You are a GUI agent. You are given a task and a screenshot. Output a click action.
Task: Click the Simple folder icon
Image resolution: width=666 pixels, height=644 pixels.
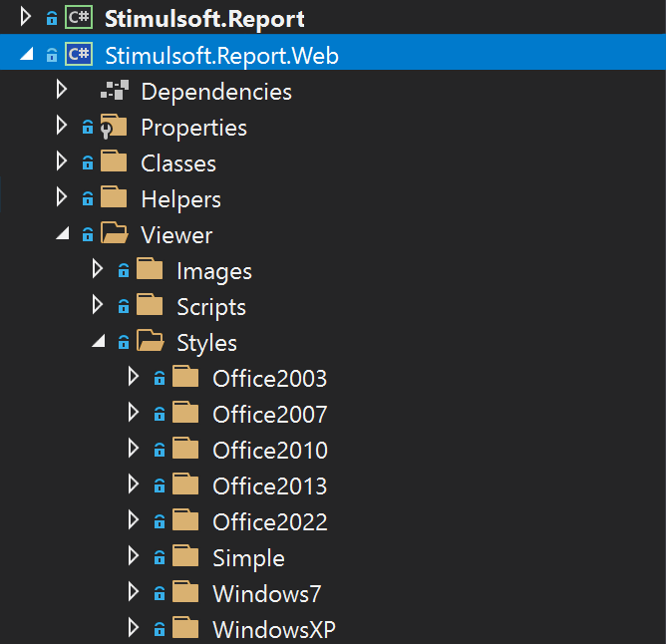tap(185, 555)
